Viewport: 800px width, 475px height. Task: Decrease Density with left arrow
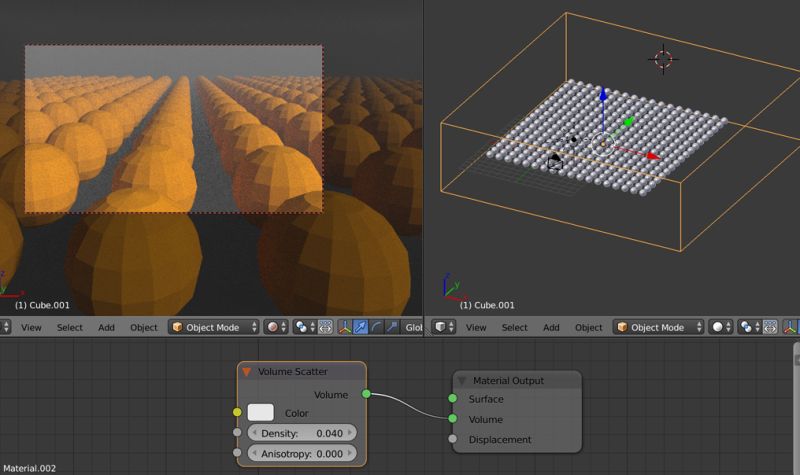[254, 433]
